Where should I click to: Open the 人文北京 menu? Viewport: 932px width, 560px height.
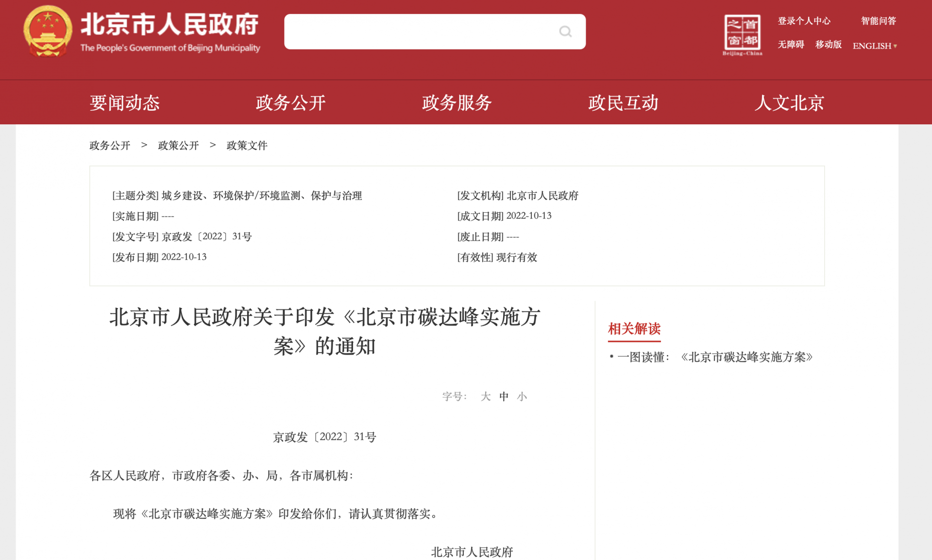click(789, 102)
